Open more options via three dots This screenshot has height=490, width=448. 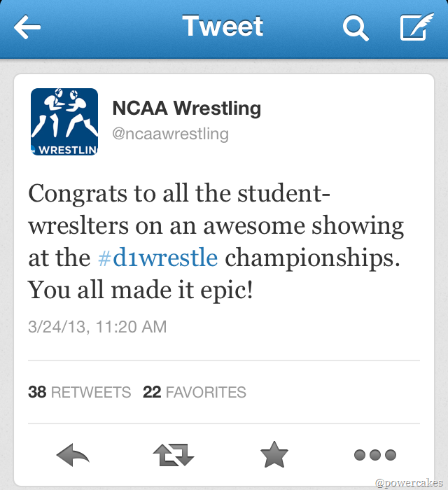point(375,456)
